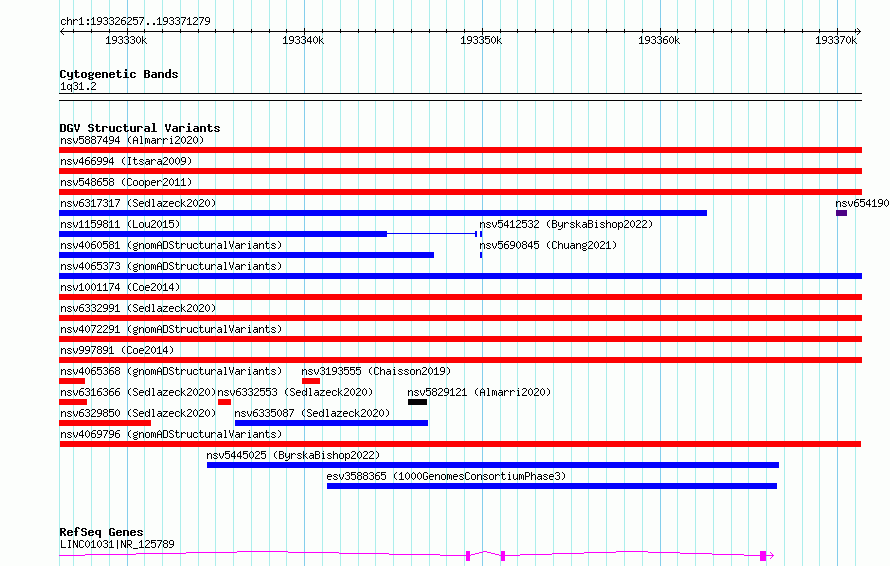
Task: Click the first magenta exon of LINC01031
Action: pyautogui.click(x=468, y=556)
